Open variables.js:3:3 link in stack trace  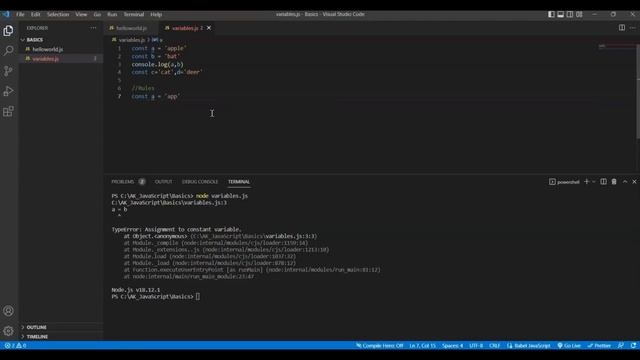coord(290,236)
